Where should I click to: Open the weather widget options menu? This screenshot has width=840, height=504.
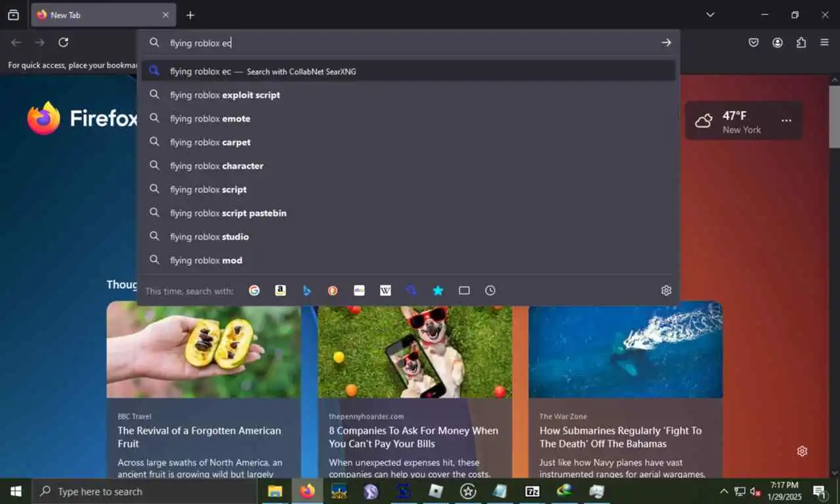(786, 121)
